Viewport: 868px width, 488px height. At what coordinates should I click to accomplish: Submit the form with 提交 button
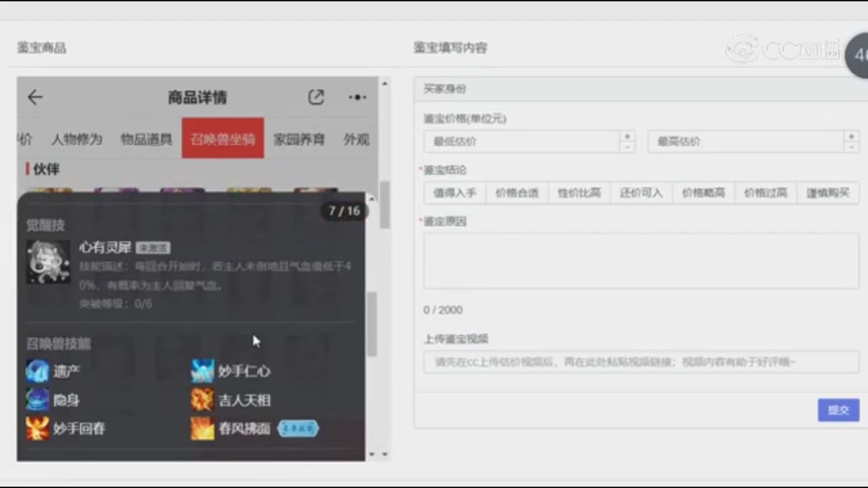[x=838, y=410]
